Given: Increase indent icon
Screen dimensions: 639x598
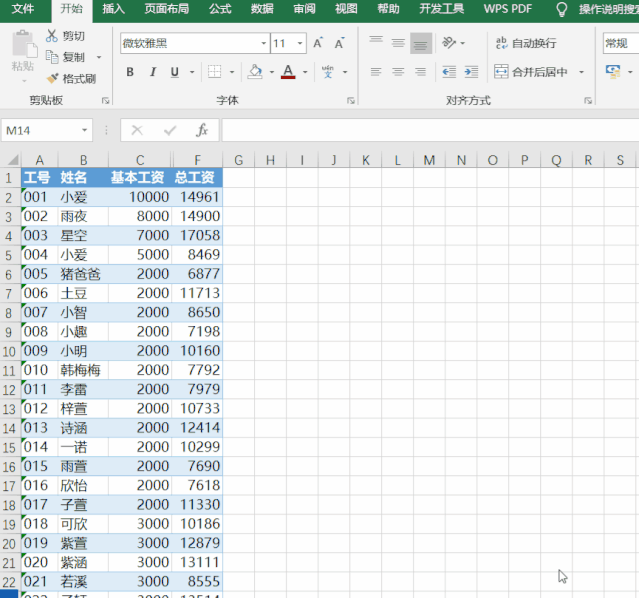Looking at the screenshot, I should tap(472, 72).
